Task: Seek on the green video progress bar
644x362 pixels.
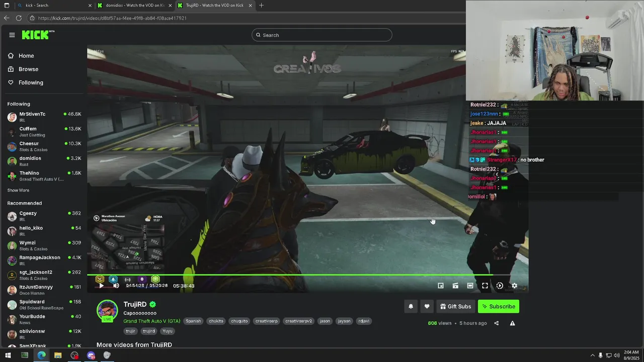Action: coord(307,275)
